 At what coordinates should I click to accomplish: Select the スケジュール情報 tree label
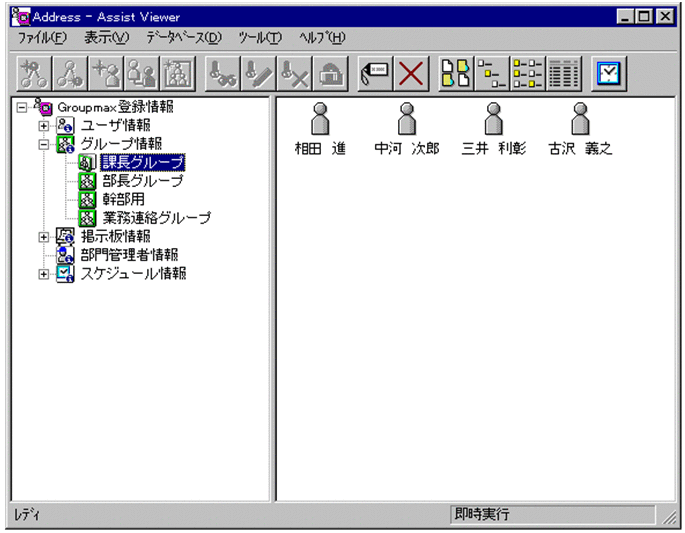[134, 274]
